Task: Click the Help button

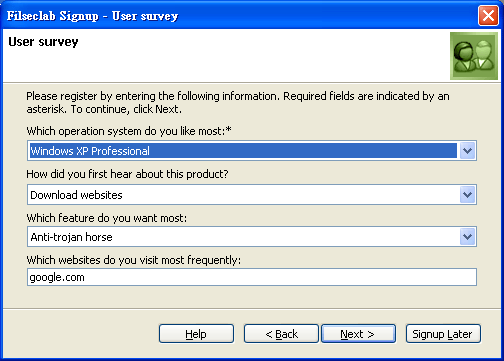Action: 196,334
